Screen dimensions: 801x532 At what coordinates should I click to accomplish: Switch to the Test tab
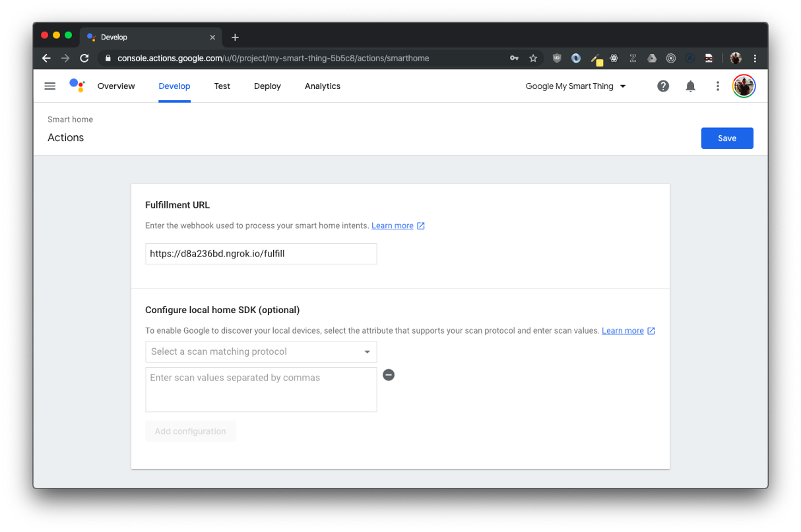click(x=222, y=86)
